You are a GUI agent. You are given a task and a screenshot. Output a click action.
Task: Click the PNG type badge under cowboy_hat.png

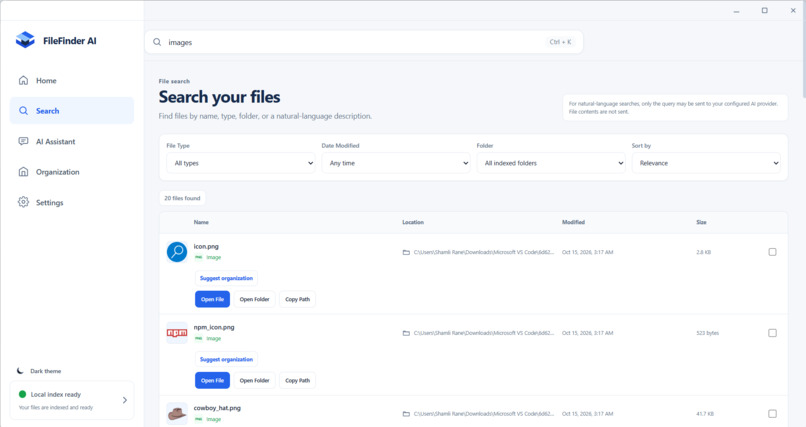point(198,419)
